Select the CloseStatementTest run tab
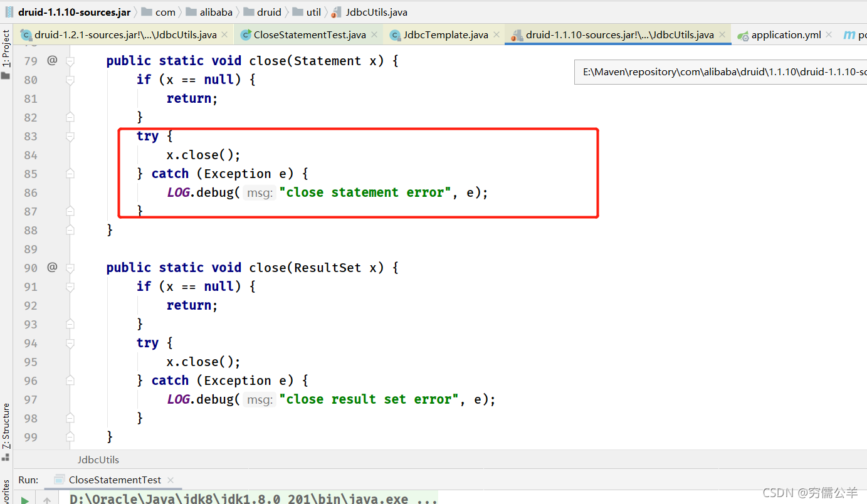Screen dimensions: 867x504 click(115, 480)
